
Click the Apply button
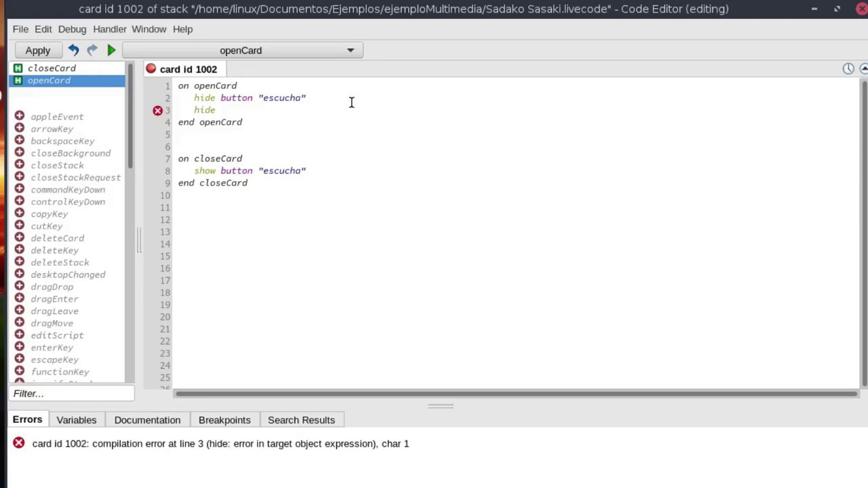(x=38, y=50)
